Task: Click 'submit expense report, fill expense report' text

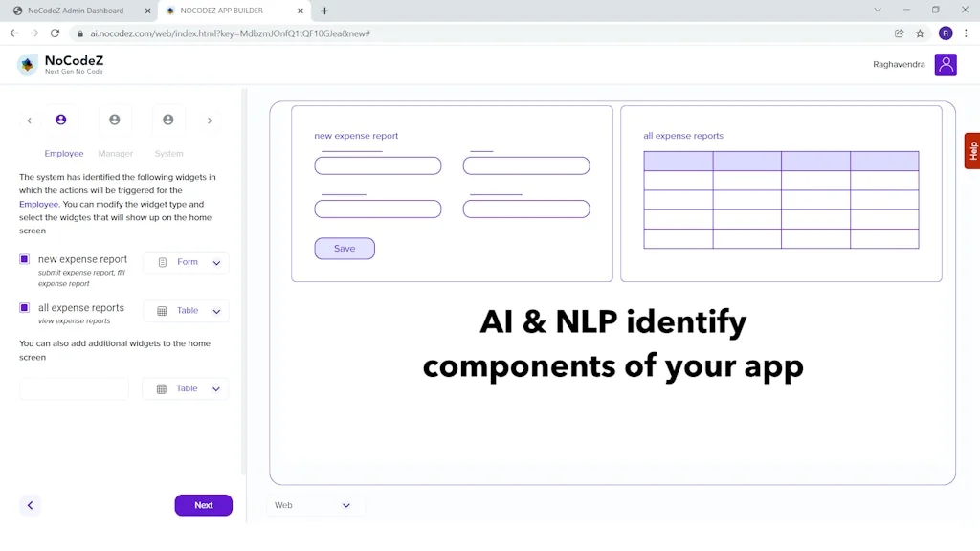Action: point(82,278)
